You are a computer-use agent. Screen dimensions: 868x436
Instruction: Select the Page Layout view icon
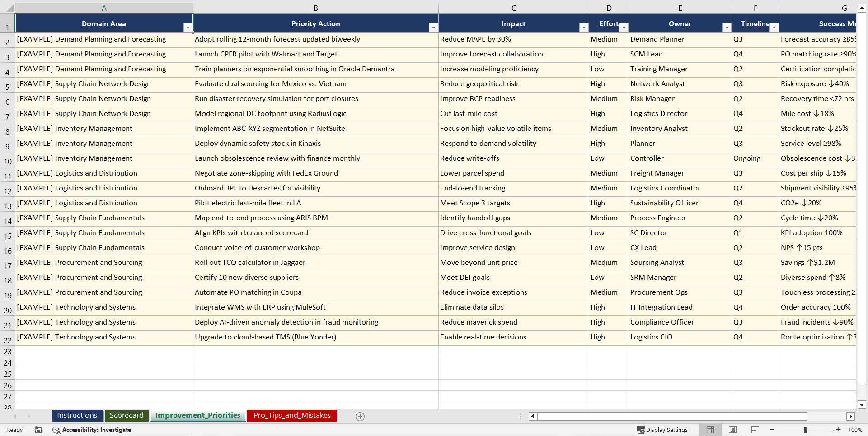pyautogui.click(x=732, y=430)
